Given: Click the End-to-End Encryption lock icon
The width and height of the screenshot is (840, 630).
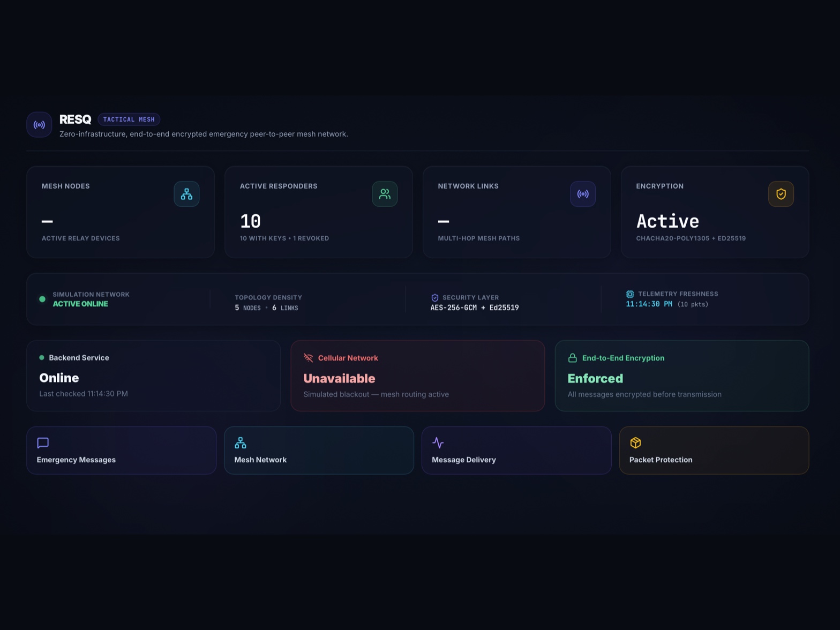Looking at the screenshot, I should click(x=572, y=358).
